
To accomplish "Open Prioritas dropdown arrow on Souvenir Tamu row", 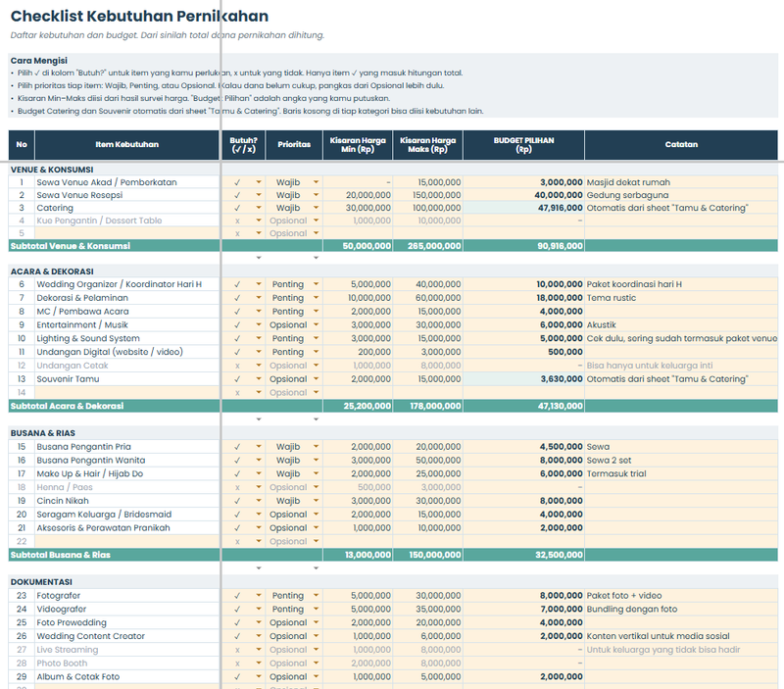I will pyautogui.click(x=316, y=379).
